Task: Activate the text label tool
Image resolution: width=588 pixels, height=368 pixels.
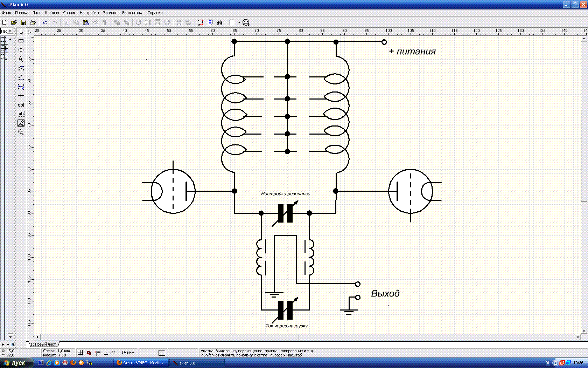Action: coord(21,105)
